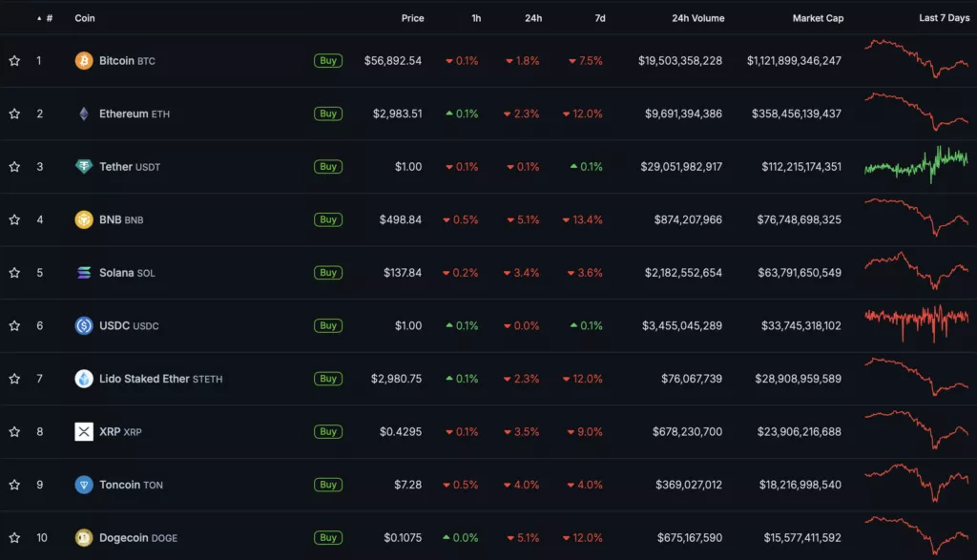This screenshot has width=977, height=560.
Task: Click the Buy button for Bitcoin
Action: [x=328, y=60]
